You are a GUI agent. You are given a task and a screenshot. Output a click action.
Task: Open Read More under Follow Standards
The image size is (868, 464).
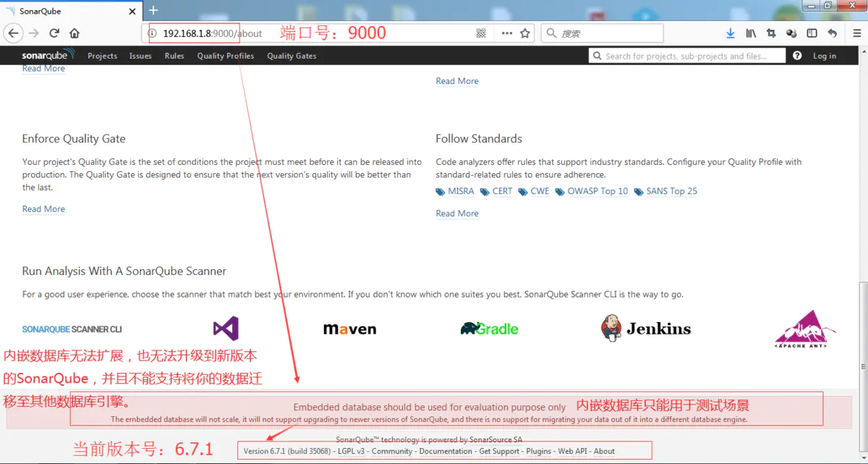tap(457, 214)
